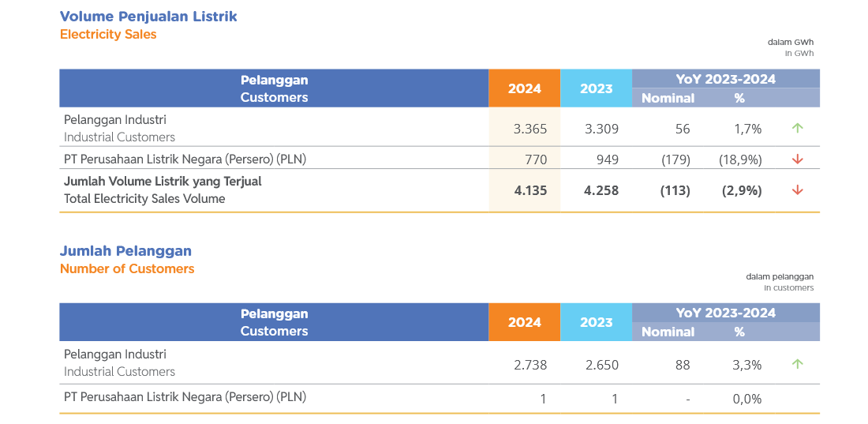This screenshot has height=424, width=868.
Task: Click green up arrow in Number of Customers table
Action: 797,364
